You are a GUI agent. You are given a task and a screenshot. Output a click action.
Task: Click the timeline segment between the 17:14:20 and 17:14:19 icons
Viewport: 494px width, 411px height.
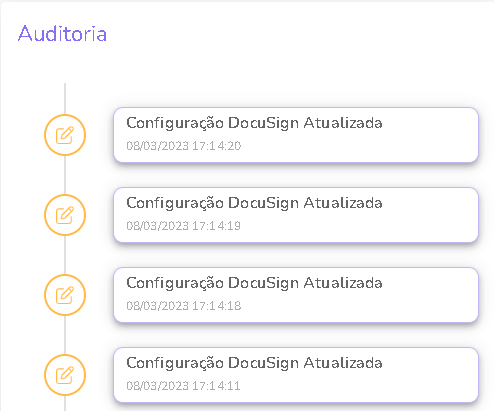[65, 175]
